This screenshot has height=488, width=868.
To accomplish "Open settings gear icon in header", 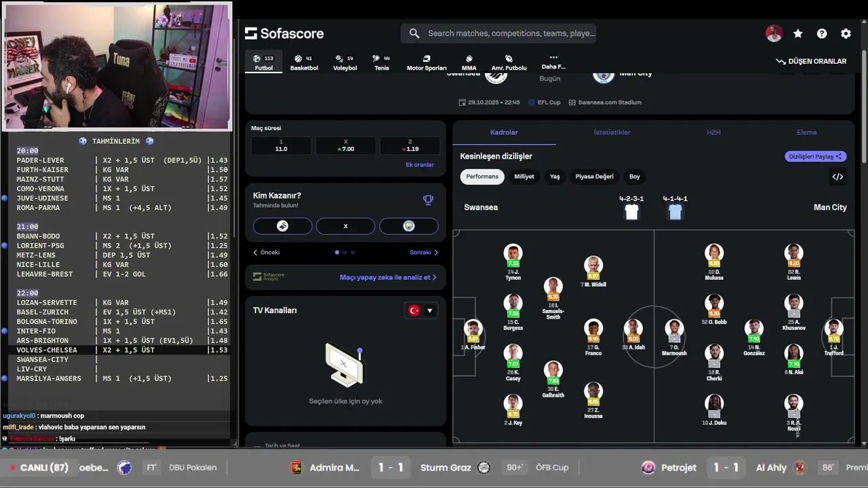I will tap(846, 33).
